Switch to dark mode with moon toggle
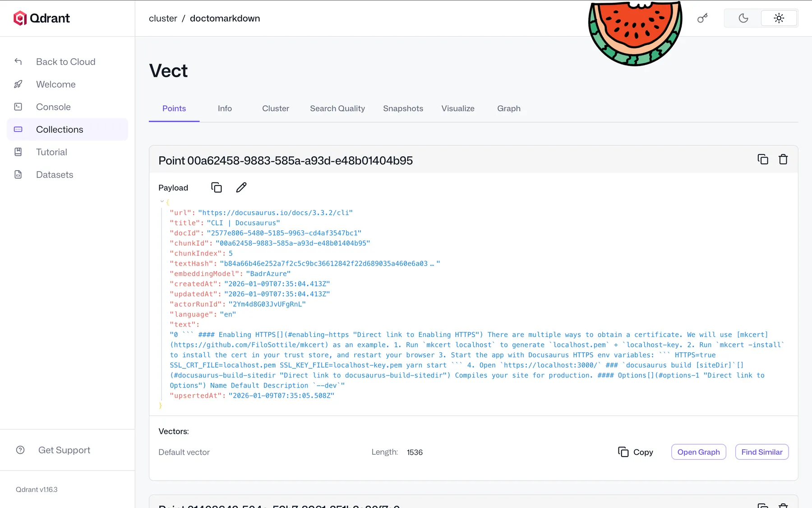Image resolution: width=812 pixels, height=508 pixels. pyautogui.click(x=743, y=19)
